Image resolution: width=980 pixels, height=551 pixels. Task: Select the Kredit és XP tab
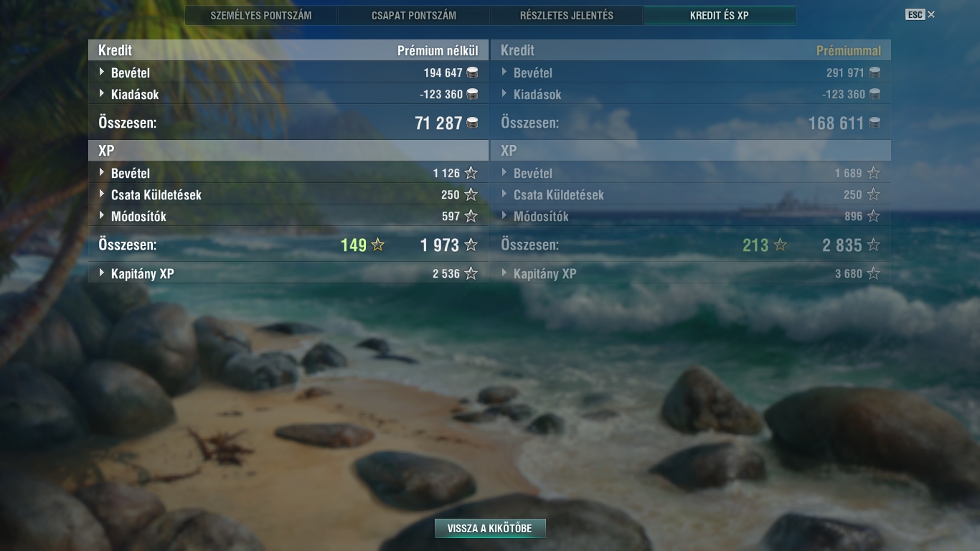pyautogui.click(x=720, y=15)
